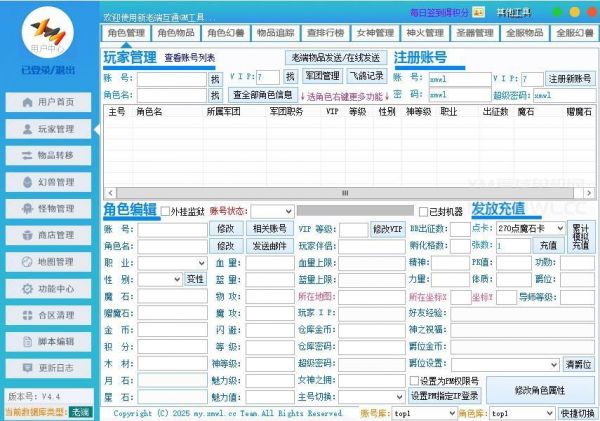Click the daily sign-in points icon

(x=478, y=12)
